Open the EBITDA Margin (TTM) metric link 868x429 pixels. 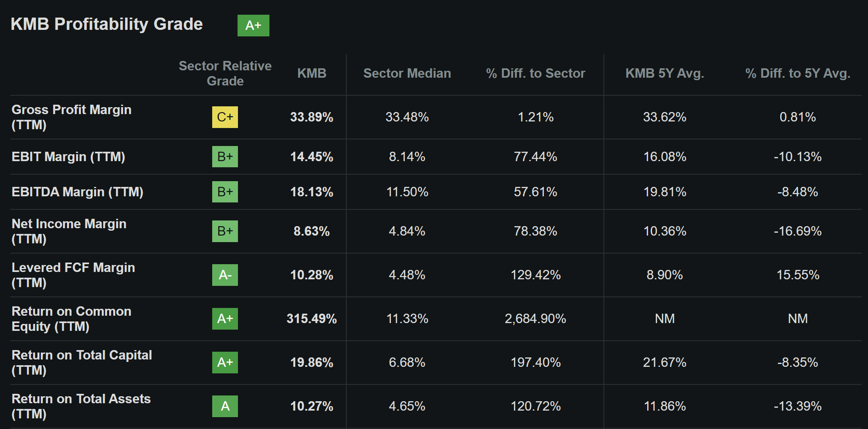tap(77, 192)
